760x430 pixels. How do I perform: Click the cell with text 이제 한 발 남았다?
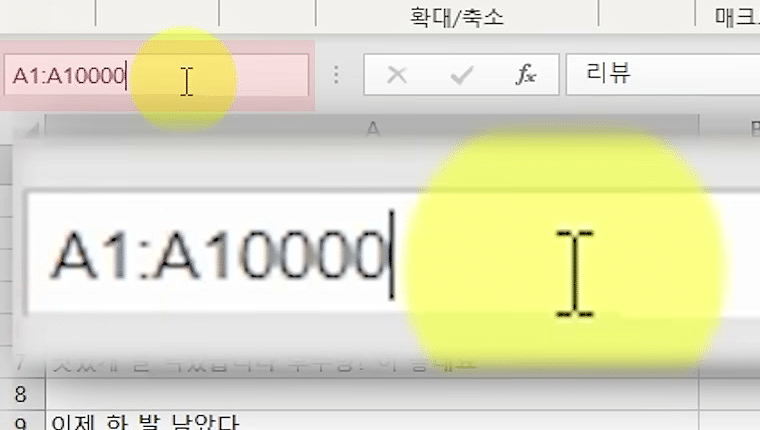pos(372,421)
